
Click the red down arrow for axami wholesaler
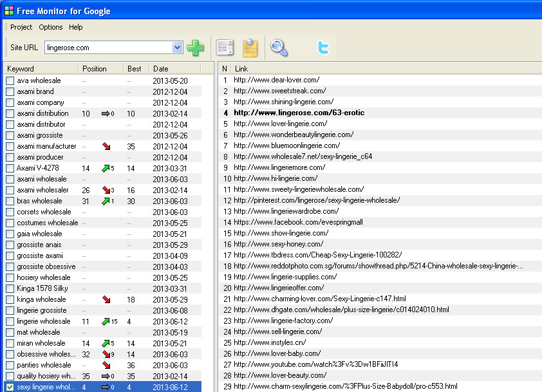pos(106,190)
